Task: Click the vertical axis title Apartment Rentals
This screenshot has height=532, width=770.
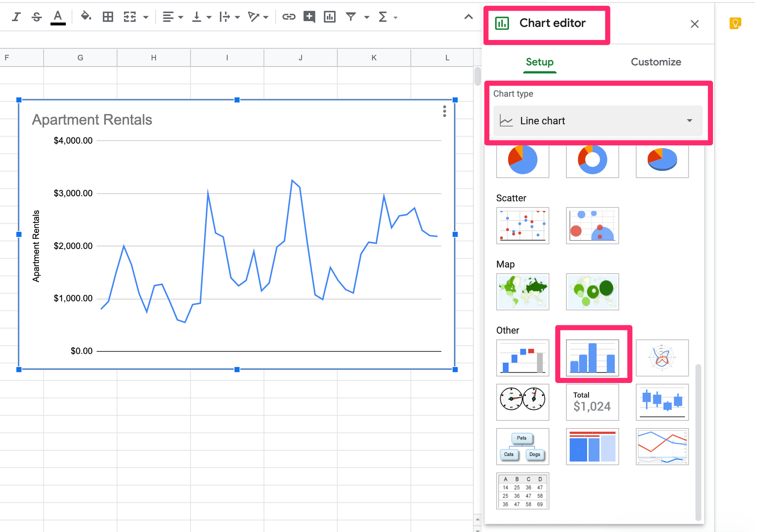Action: pyautogui.click(x=36, y=246)
